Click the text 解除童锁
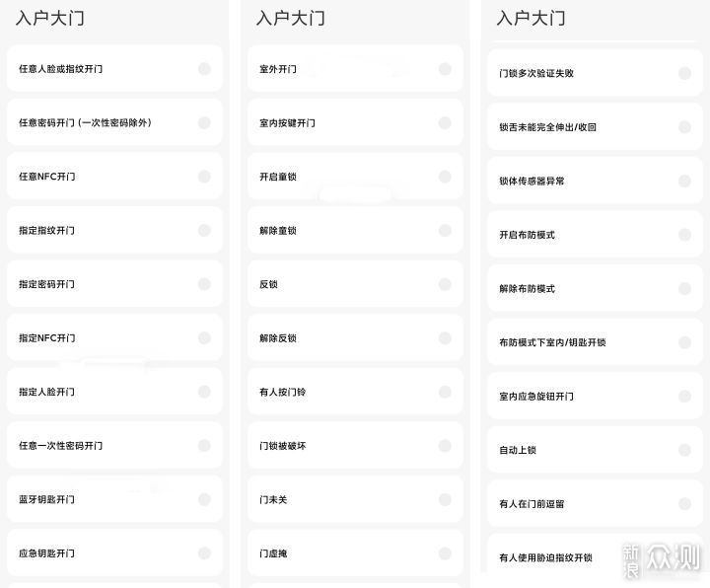Image resolution: width=710 pixels, height=588 pixels. coord(278,230)
